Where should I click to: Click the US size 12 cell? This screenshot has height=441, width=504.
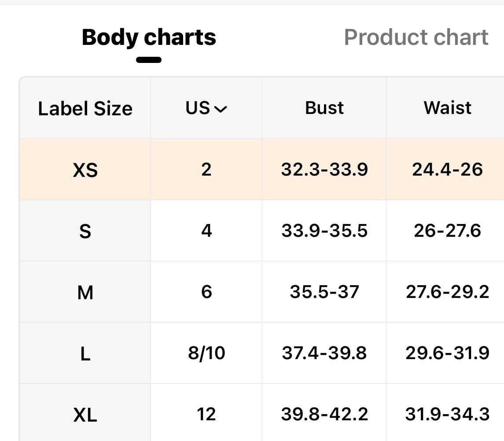point(206,415)
